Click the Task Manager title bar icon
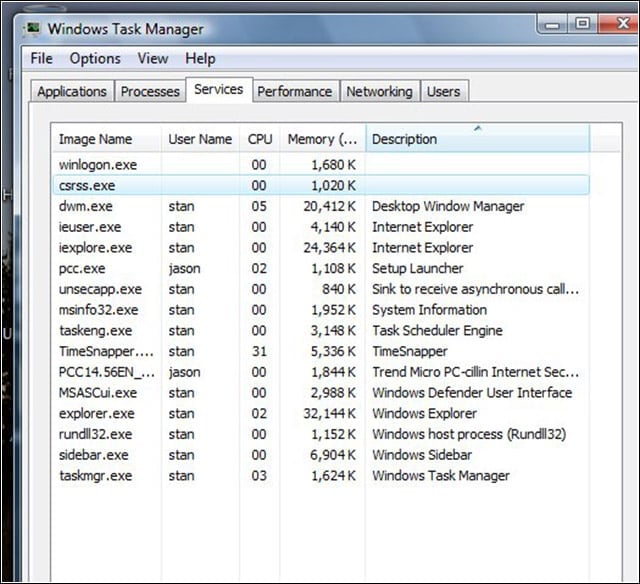The width and height of the screenshot is (640, 584). click(x=31, y=29)
